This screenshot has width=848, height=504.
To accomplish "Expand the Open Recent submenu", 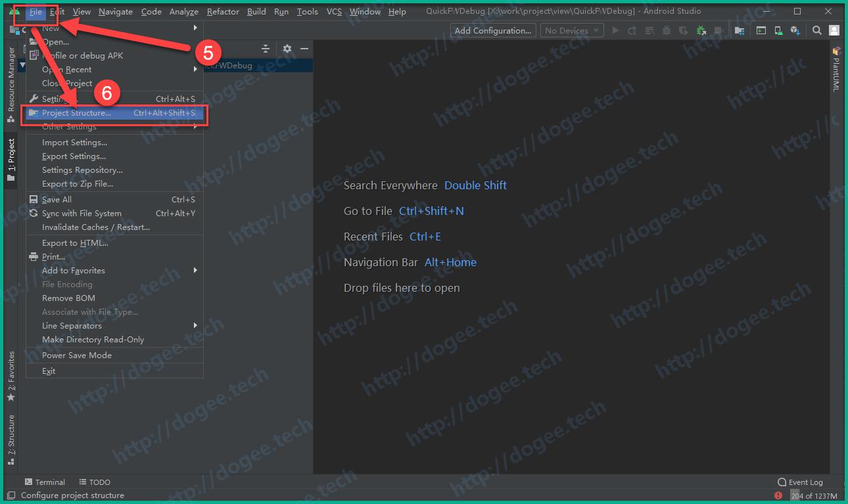I will coord(114,70).
